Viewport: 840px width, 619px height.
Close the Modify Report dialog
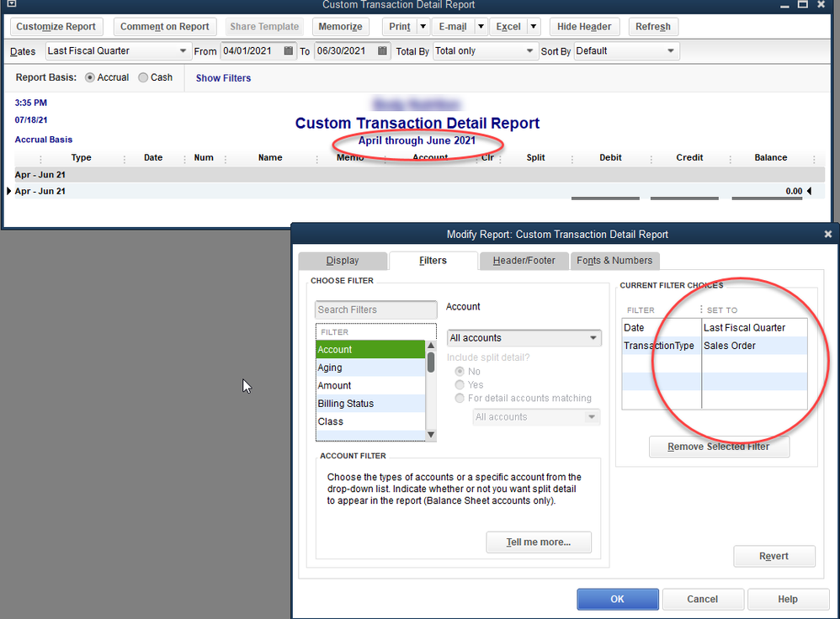point(827,235)
